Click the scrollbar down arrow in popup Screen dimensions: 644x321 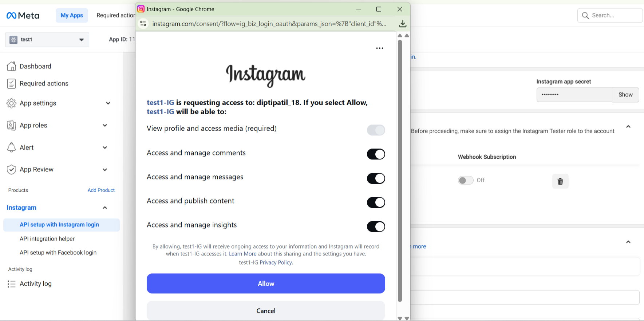coord(400,318)
